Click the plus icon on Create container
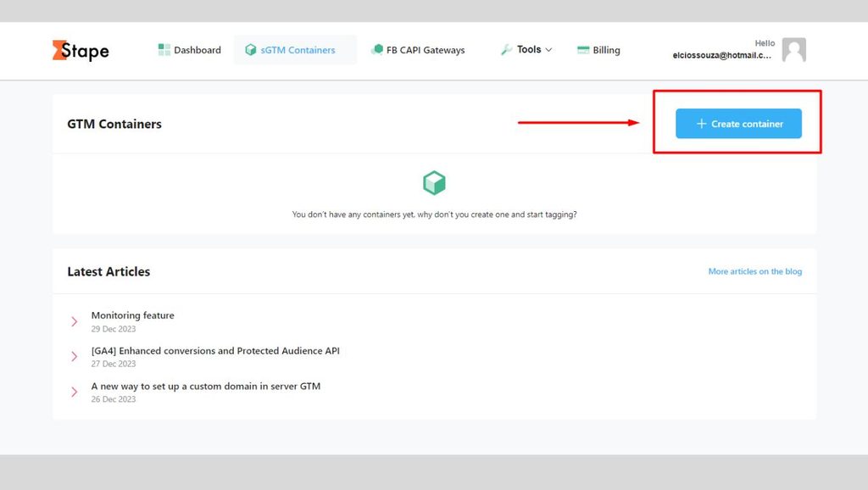The image size is (868, 490). (x=701, y=124)
